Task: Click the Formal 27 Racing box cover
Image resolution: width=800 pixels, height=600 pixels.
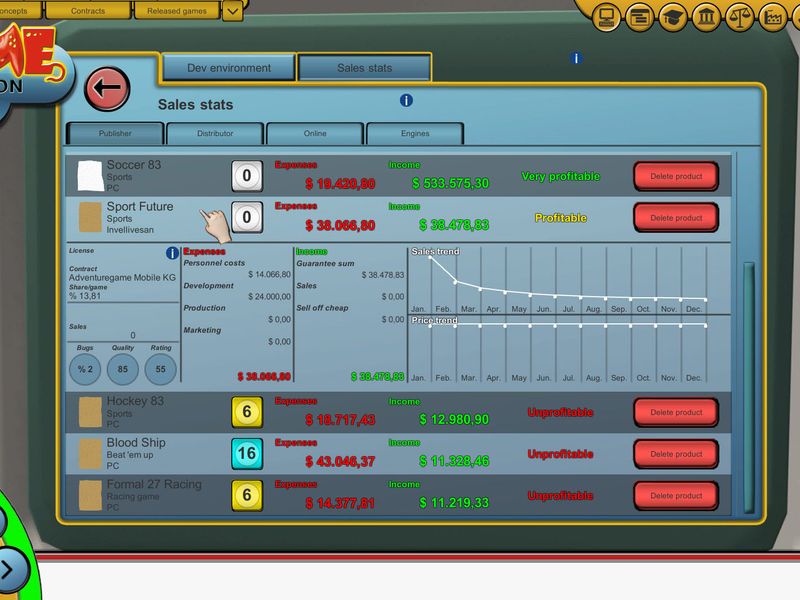Action: [x=90, y=495]
